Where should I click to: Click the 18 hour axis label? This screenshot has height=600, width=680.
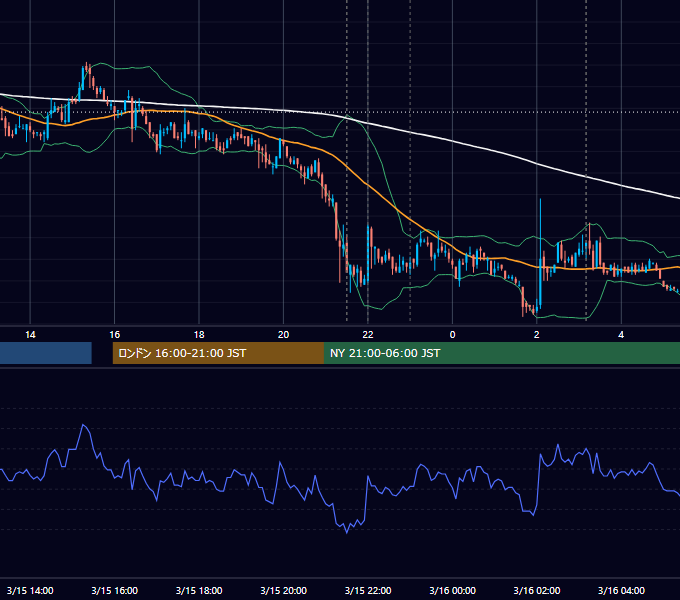click(199, 335)
